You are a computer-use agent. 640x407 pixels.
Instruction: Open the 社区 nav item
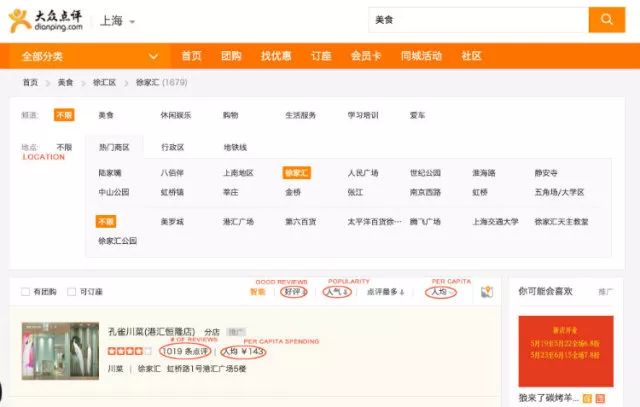tap(471, 56)
